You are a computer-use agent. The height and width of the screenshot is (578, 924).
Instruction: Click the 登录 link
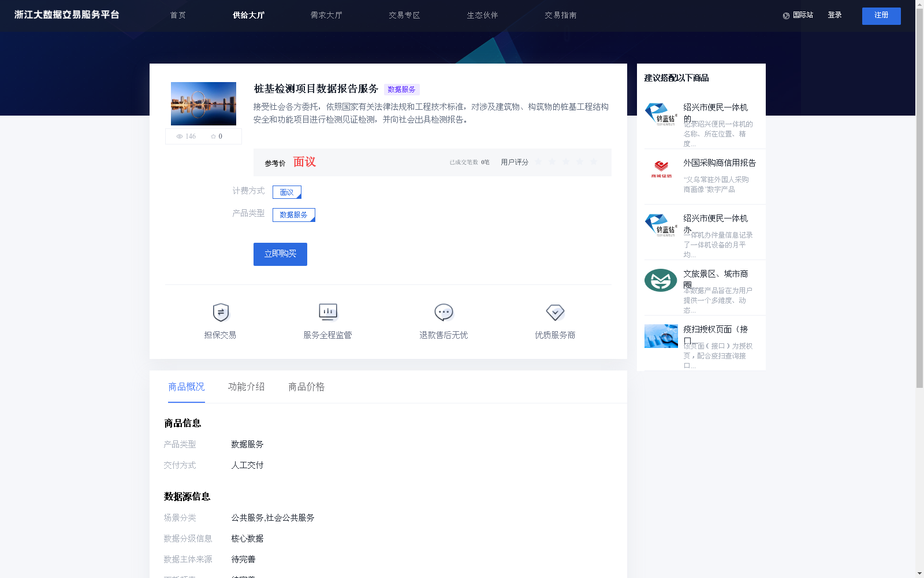(x=834, y=16)
